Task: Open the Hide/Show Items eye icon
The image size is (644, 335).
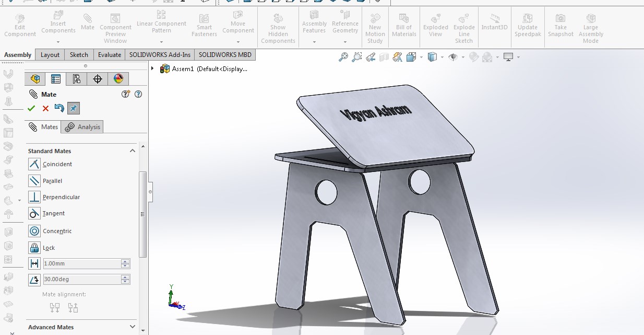Action: click(x=453, y=57)
